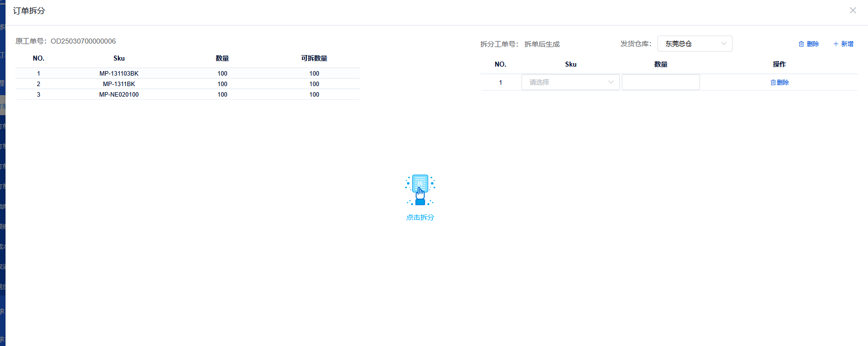Click the 操作 column header
868x346 pixels.
779,64
